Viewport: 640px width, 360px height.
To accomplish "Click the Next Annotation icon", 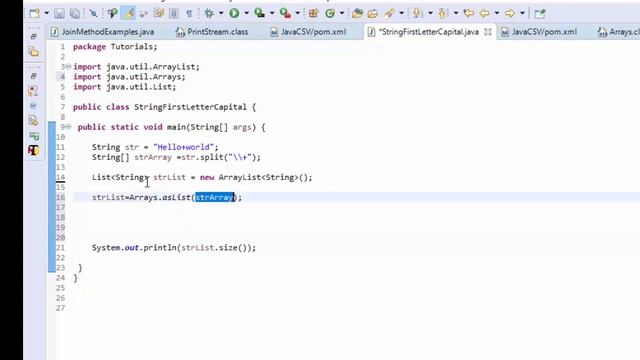I will click(x=417, y=13).
